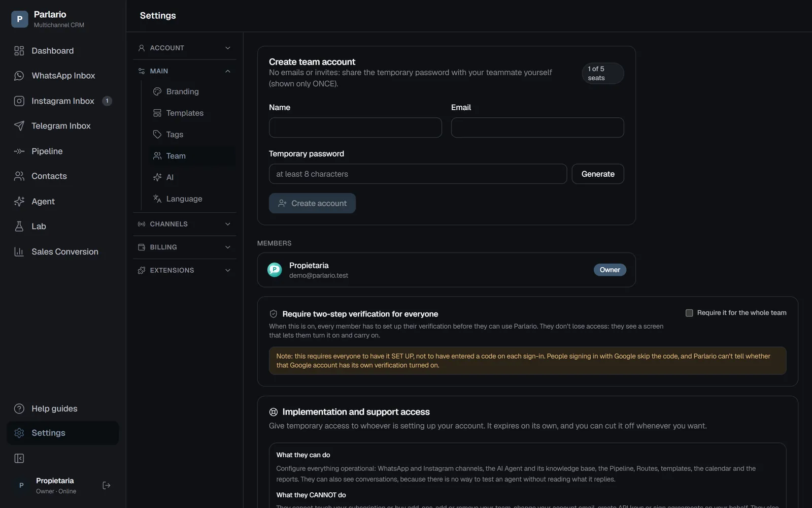The height and width of the screenshot is (508, 812).
Task: Click the Instagram Inbox unread count badge
Action: click(107, 101)
